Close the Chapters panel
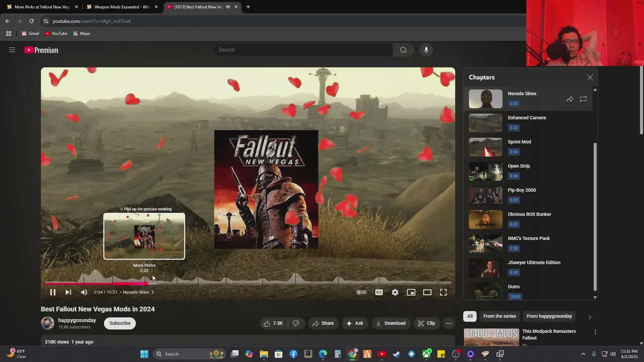The height and width of the screenshot is (362, 644). tap(590, 77)
